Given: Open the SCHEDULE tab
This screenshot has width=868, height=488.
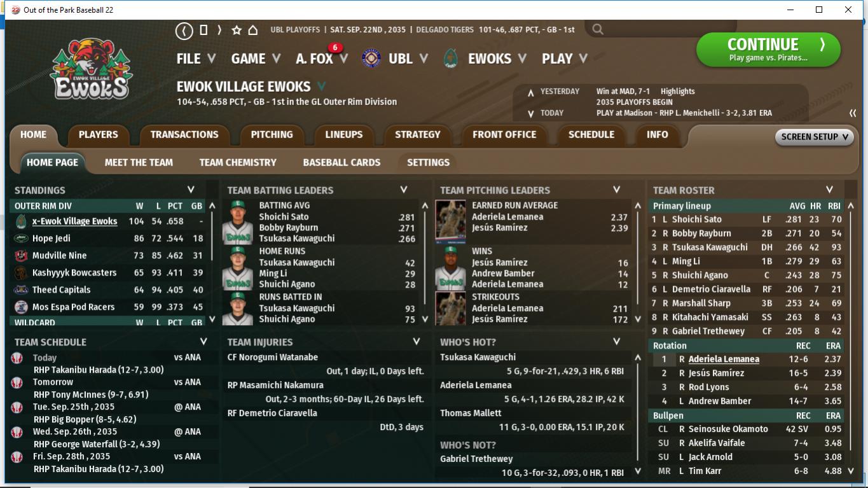Looking at the screenshot, I should (591, 135).
